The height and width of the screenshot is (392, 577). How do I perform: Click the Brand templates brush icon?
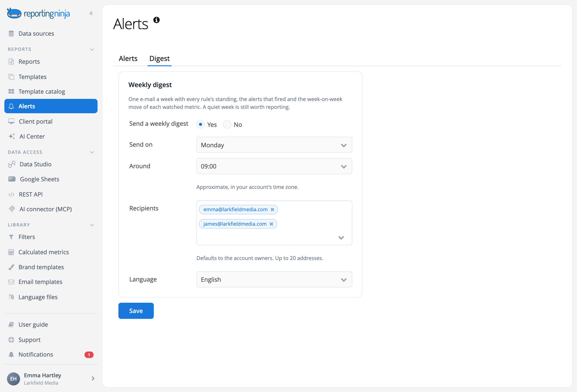coord(11,267)
